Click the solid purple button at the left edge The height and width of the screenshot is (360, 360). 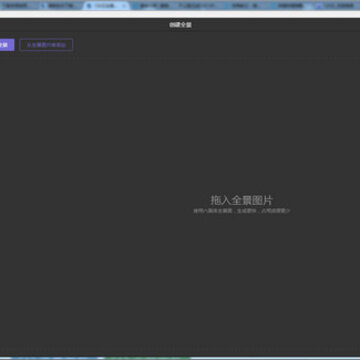point(7,45)
